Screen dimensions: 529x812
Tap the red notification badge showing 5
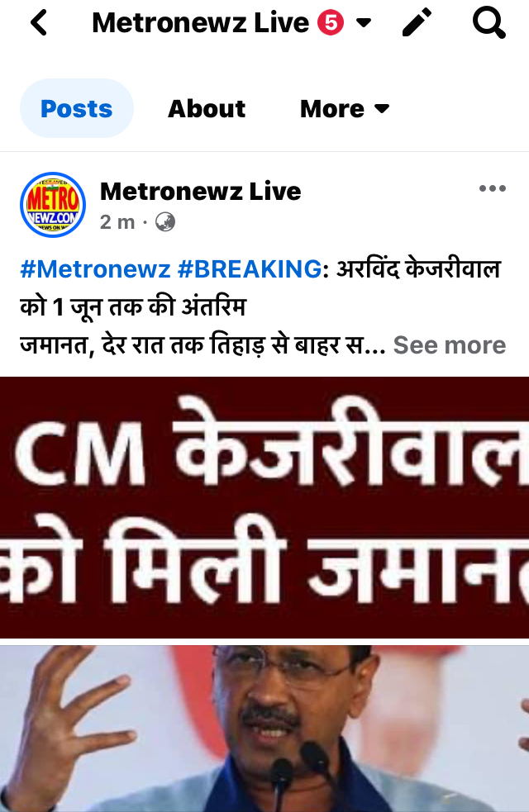331,23
